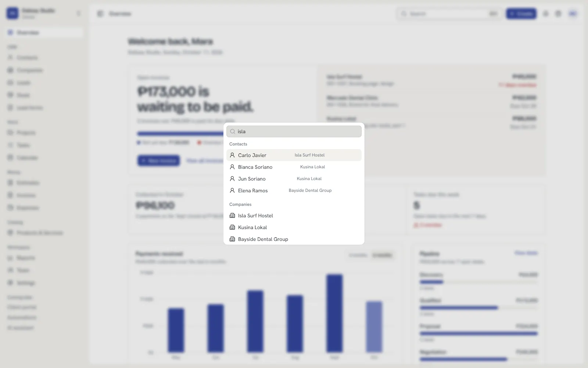Click the person icon beside Jun Soriano
Viewport: 588px width, 368px height.
coord(232,179)
